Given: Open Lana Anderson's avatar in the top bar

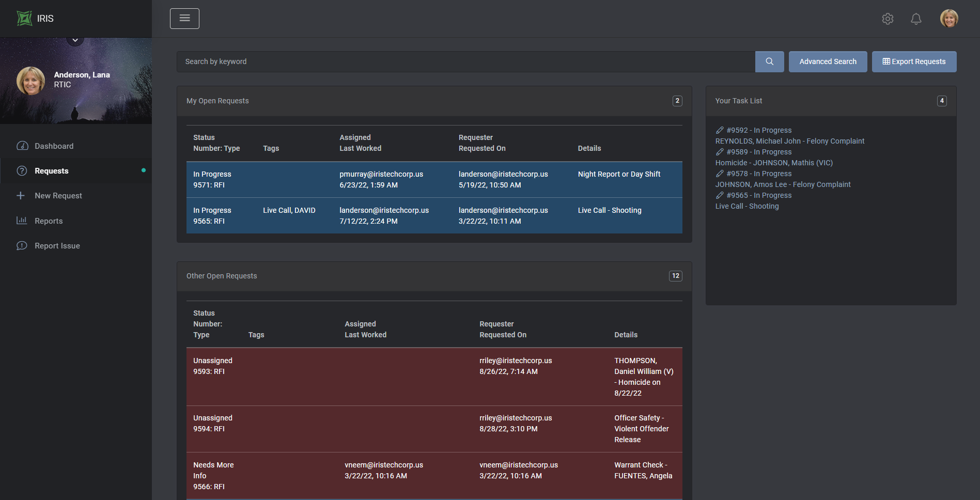Looking at the screenshot, I should pos(950,18).
